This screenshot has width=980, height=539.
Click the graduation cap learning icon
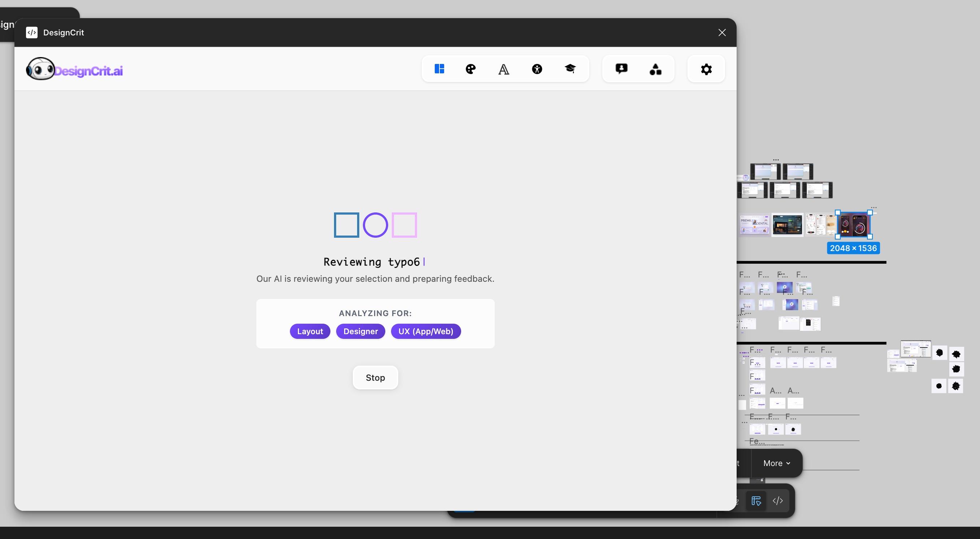[570, 69]
